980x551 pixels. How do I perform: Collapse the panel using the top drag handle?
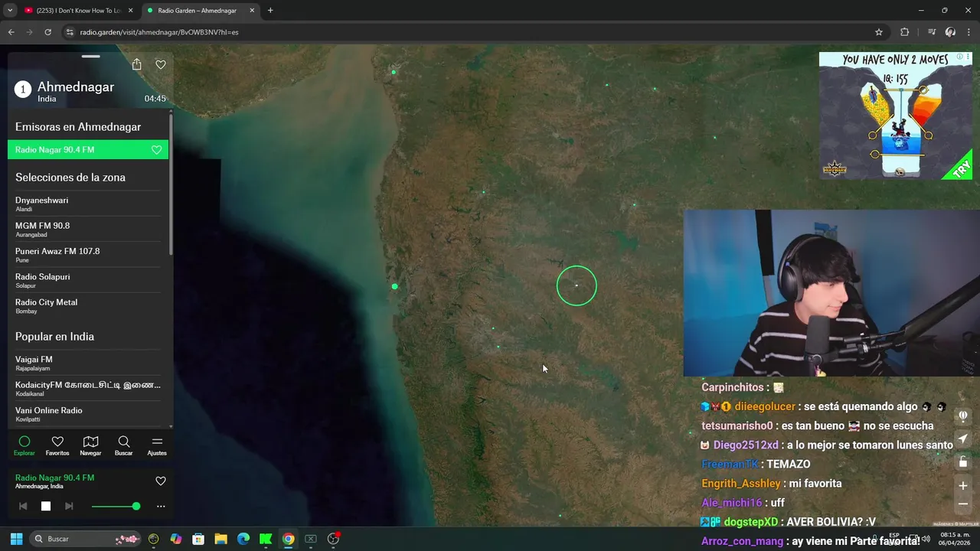tap(91, 56)
